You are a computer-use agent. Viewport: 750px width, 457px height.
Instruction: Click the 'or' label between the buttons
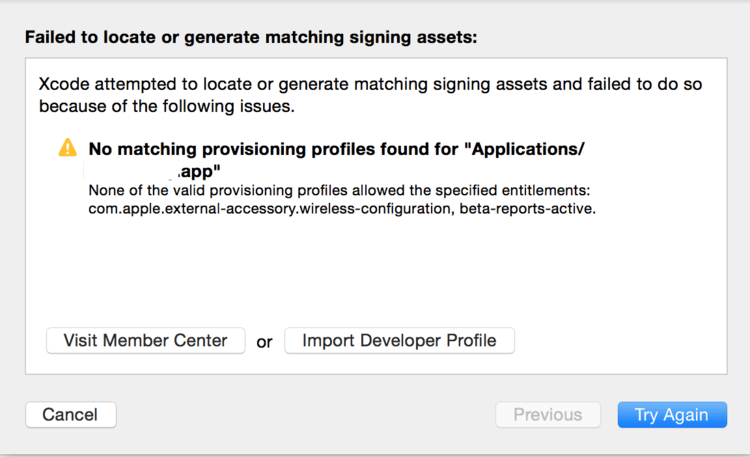coord(265,342)
